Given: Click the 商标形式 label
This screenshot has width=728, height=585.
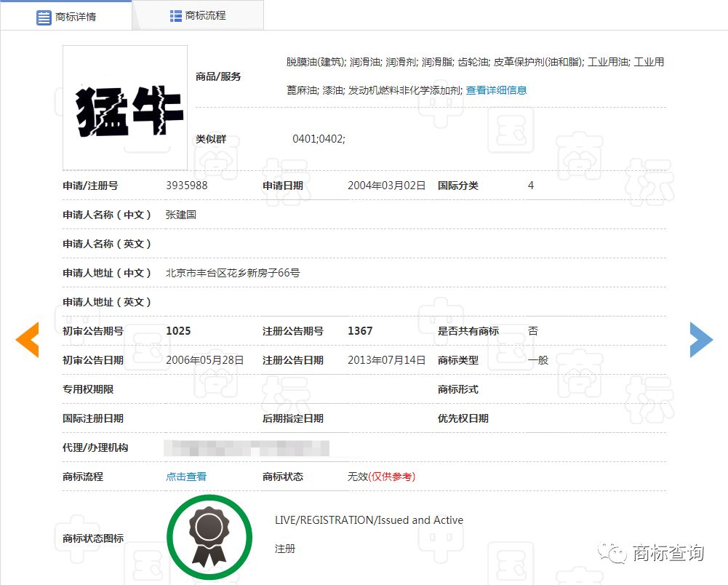Looking at the screenshot, I should tap(457, 389).
